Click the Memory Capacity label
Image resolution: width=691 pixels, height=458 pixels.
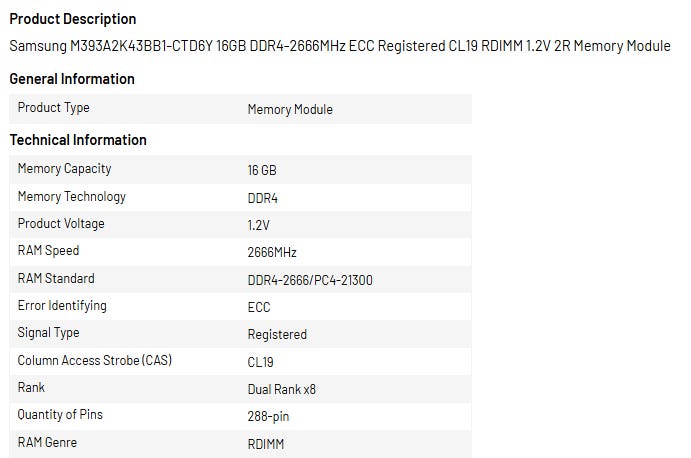click(65, 169)
